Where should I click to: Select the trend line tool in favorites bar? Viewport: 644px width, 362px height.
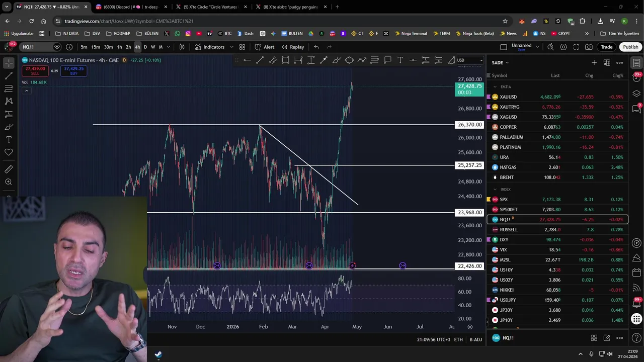260,60
